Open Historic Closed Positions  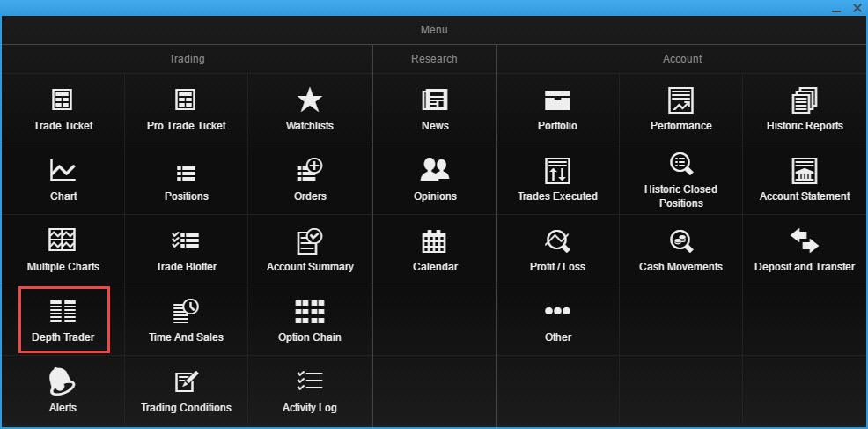[680, 180]
